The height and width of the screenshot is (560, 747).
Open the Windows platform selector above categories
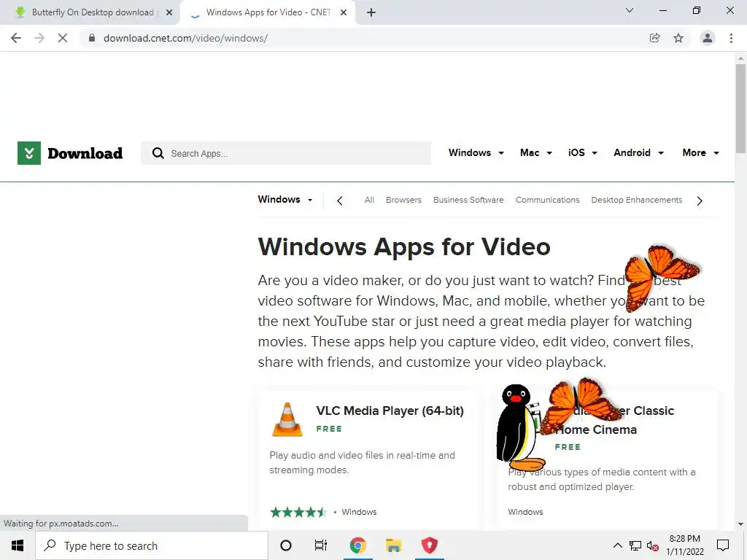[285, 200]
